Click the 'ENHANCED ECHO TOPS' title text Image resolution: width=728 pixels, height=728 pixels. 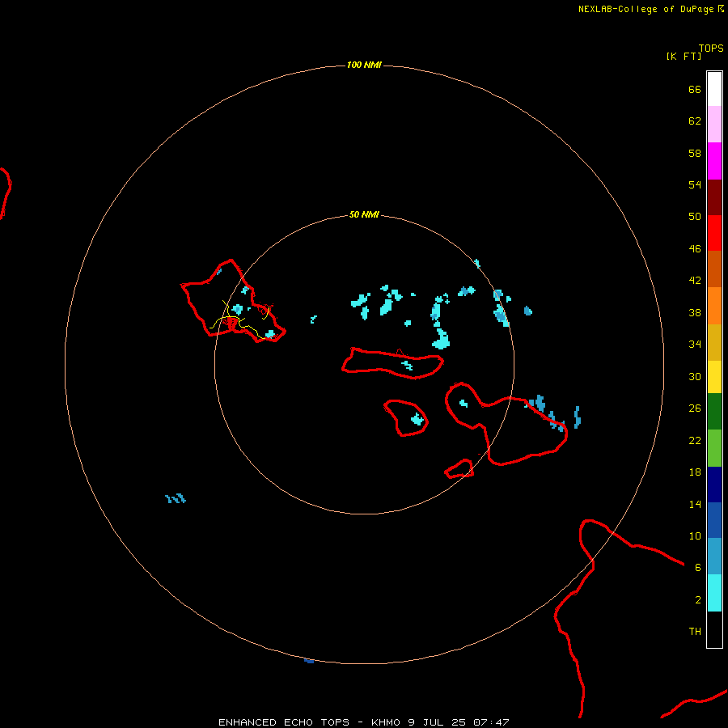coord(284,722)
